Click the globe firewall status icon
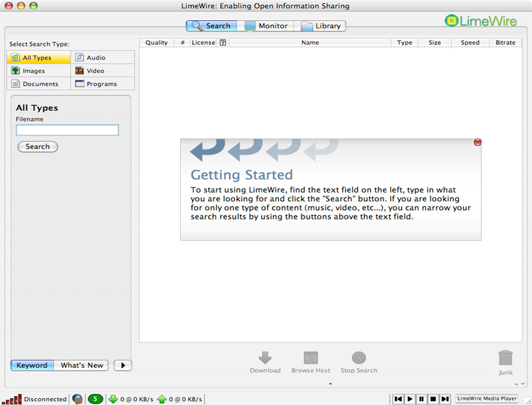532x405 pixels. point(78,399)
